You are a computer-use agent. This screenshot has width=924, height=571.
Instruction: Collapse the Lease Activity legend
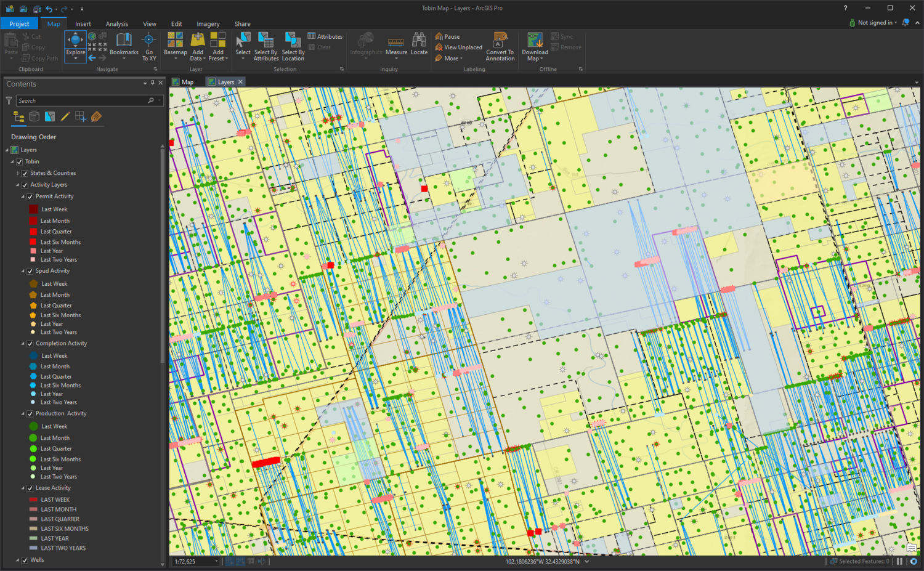[23, 488]
